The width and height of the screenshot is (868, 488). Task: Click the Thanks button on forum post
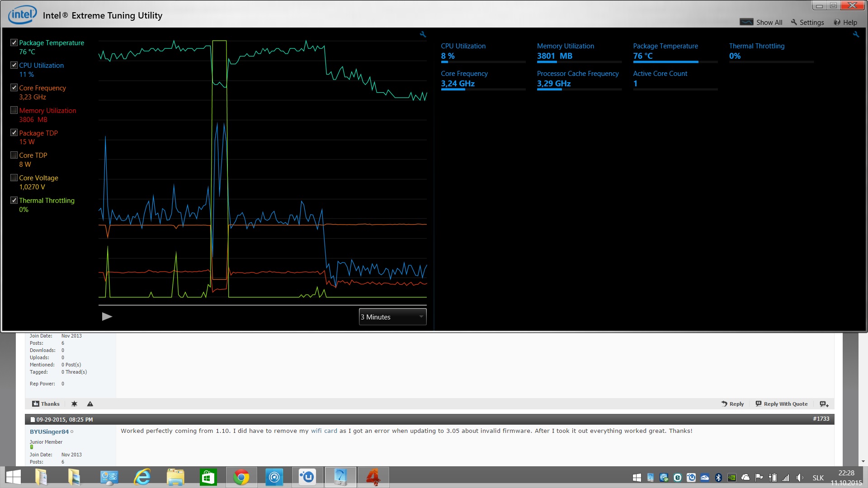tap(46, 404)
